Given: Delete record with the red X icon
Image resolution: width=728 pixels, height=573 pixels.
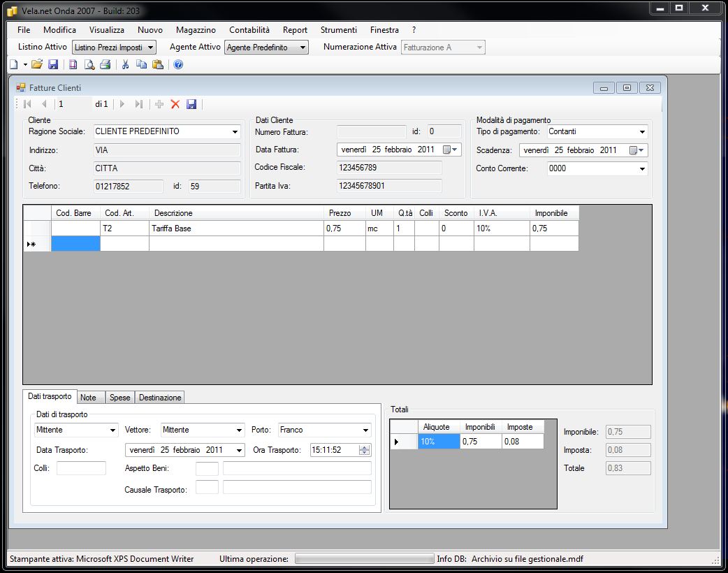Looking at the screenshot, I should (175, 104).
